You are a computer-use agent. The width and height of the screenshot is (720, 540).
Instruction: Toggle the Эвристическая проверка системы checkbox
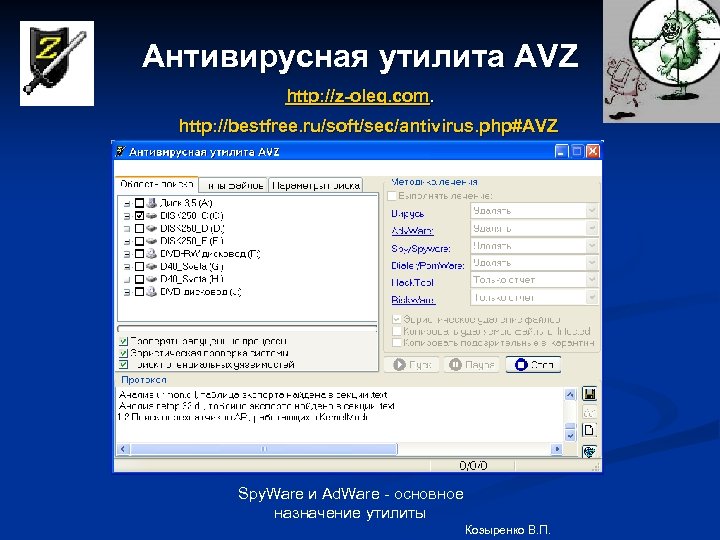[x=123, y=353]
